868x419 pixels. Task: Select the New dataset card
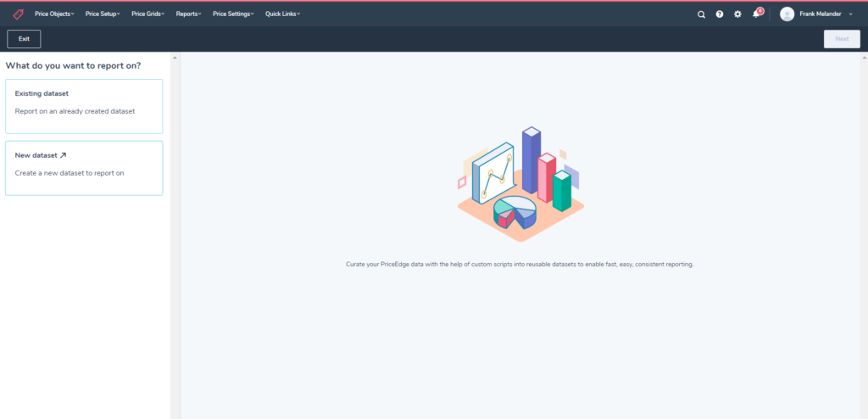pos(84,168)
